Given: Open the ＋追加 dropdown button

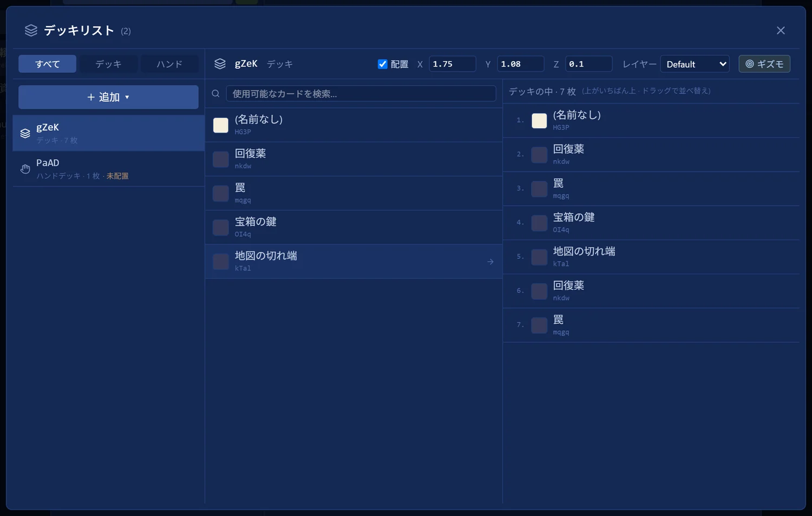Looking at the screenshot, I should [x=108, y=97].
